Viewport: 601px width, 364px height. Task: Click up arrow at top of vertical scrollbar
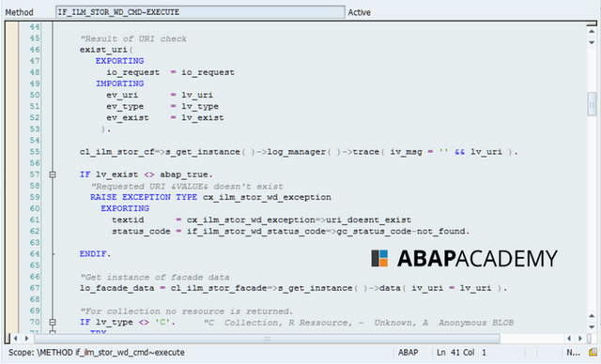(592, 31)
